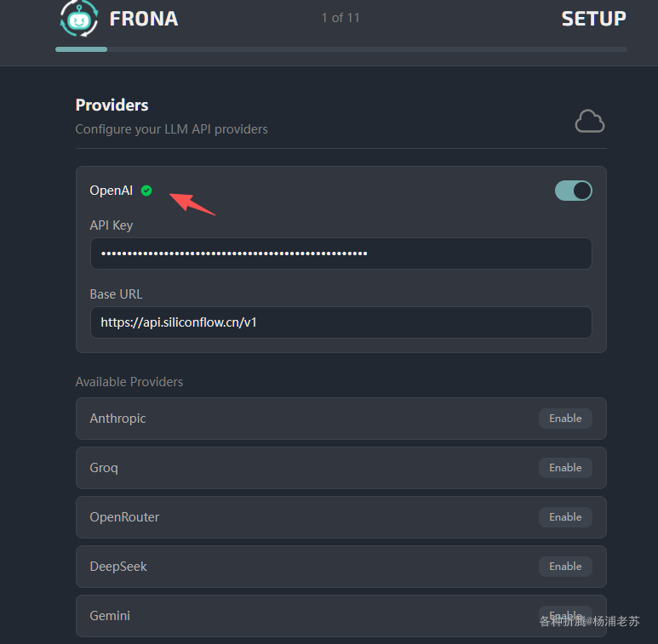Click the '1 of 11' step indicator
This screenshot has height=644, width=658.
340,18
